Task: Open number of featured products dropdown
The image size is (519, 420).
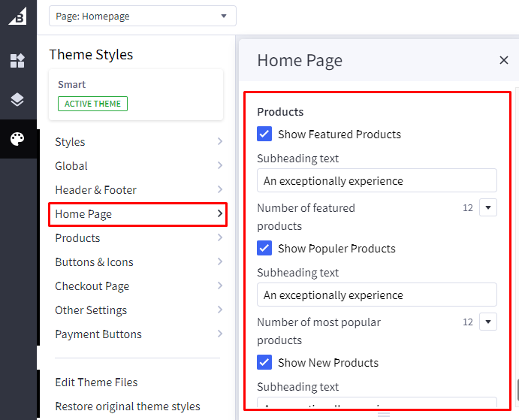Action: (487, 208)
